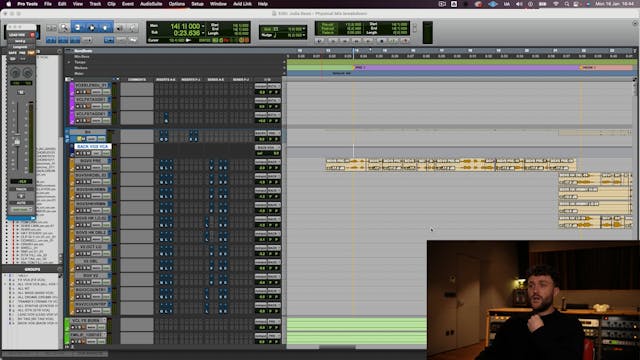The width and height of the screenshot is (640, 360).
Task: Open the BACK VOX group selector in the I/O column
Action: click(267, 147)
